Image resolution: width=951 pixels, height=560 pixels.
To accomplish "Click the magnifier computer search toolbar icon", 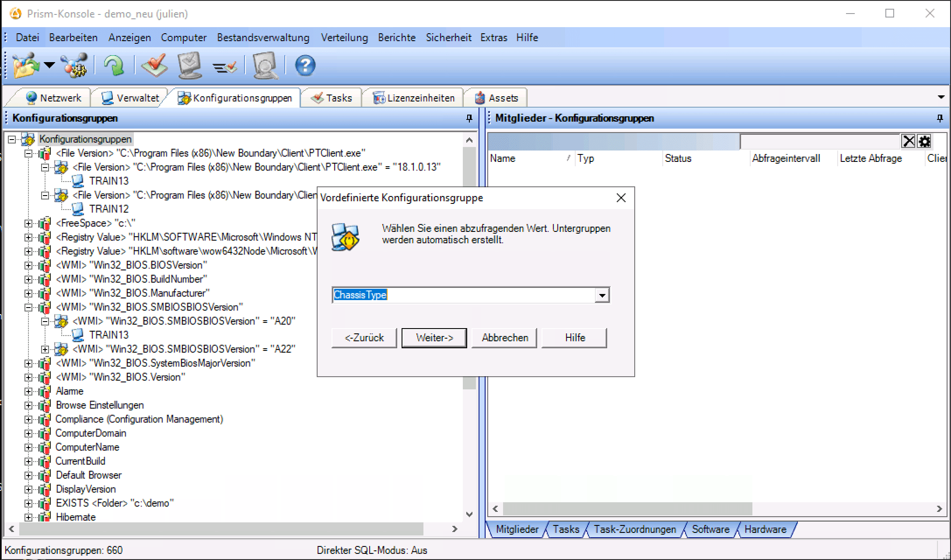I will [x=265, y=66].
